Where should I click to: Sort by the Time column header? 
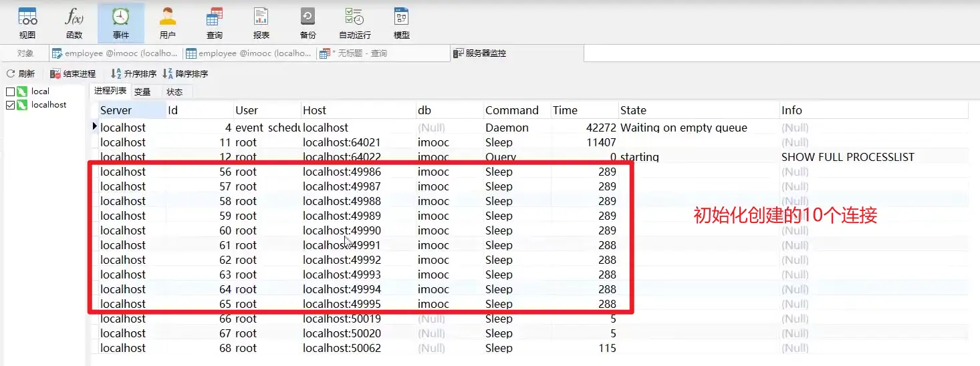click(x=585, y=110)
